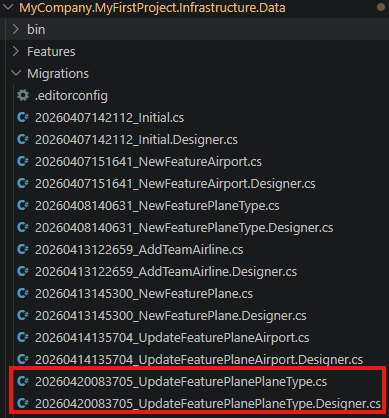This screenshot has width=389, height=418.
Task: Open 20260408140631_NewFeaturePlaneType.Designer.cs
Action: click(x=184, y=228)
